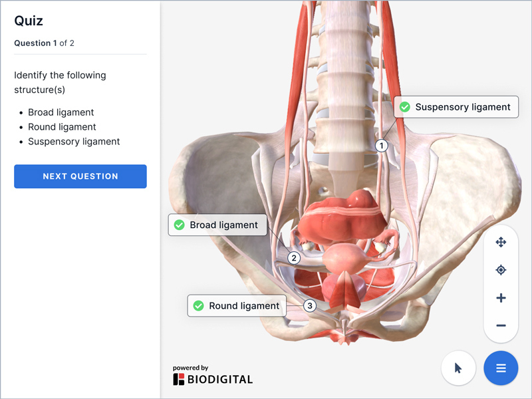The image size is (532, 399).
Task: Click green checkmark beside Suspensory ligament label
Action: (x=404, y=107)
